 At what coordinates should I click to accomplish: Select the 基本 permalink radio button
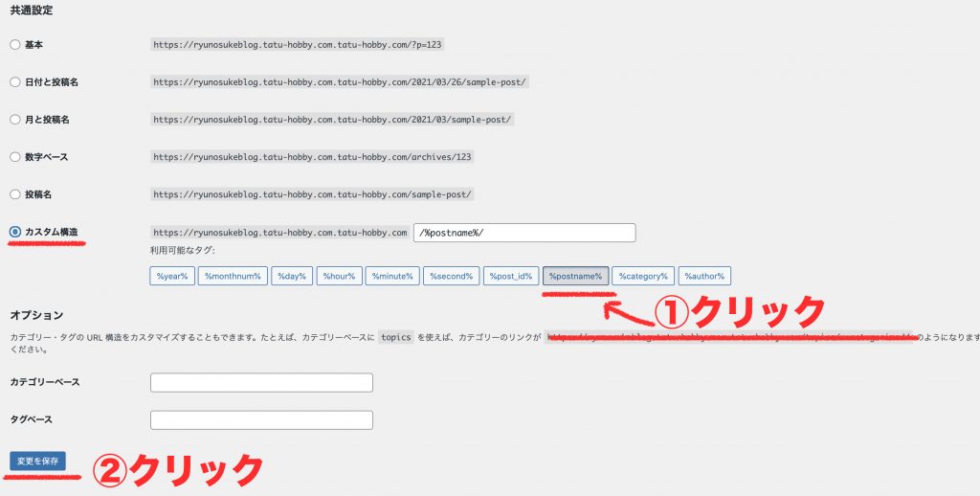tap(14, 44)
